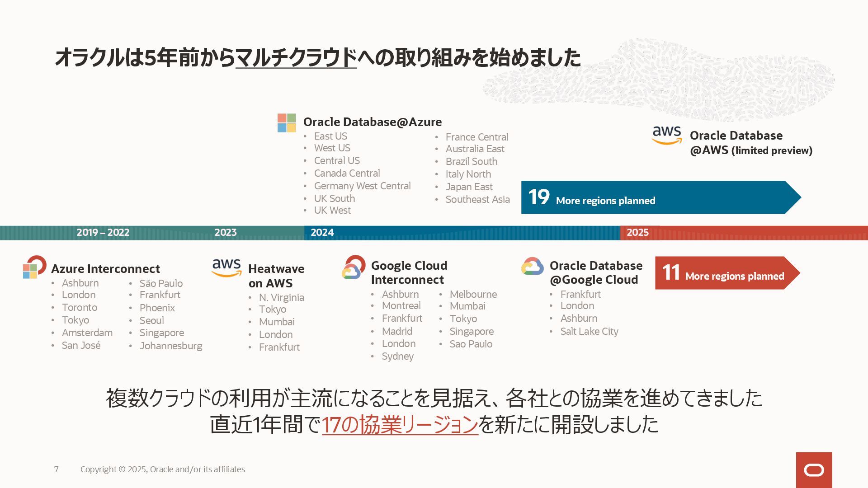Click the AWS logo beside Heatwave on AWS
868x488 pixels.
coord(226,267)
